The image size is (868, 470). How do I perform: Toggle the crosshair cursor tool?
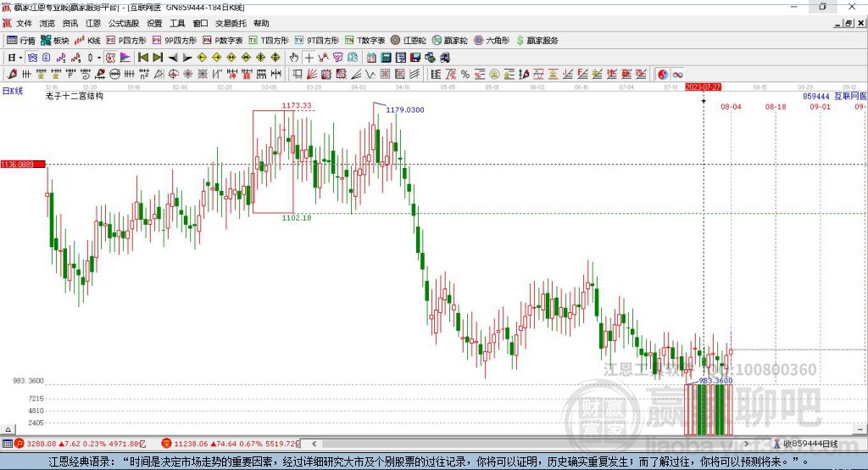coord(309,58)
